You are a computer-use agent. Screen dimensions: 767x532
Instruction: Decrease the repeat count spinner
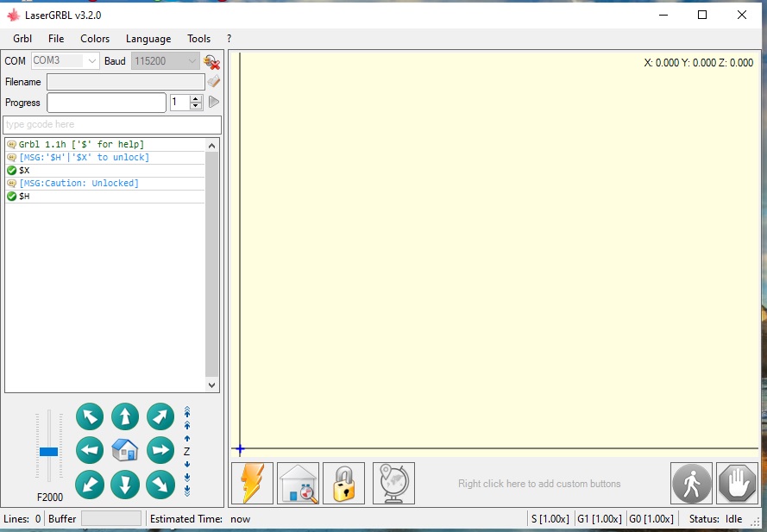(x=196, y=106)
